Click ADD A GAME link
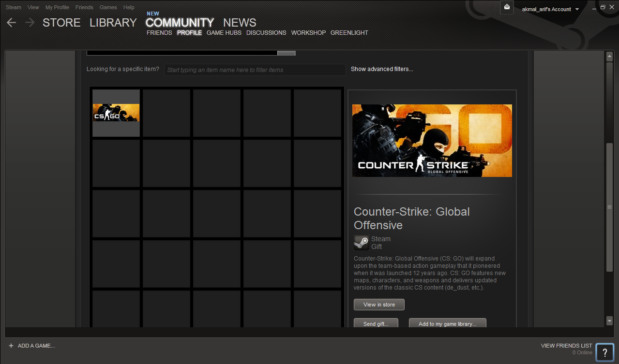 pos(36,346)
